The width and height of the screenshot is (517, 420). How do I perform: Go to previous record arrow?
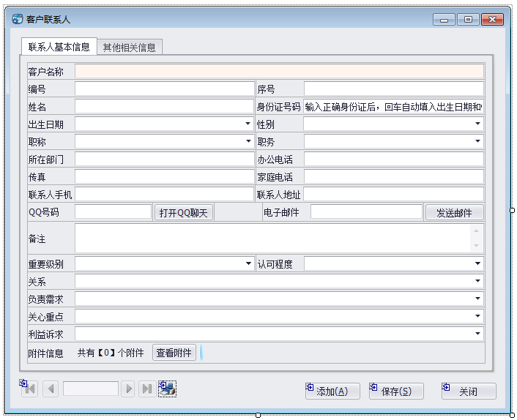tap(51, 389)
